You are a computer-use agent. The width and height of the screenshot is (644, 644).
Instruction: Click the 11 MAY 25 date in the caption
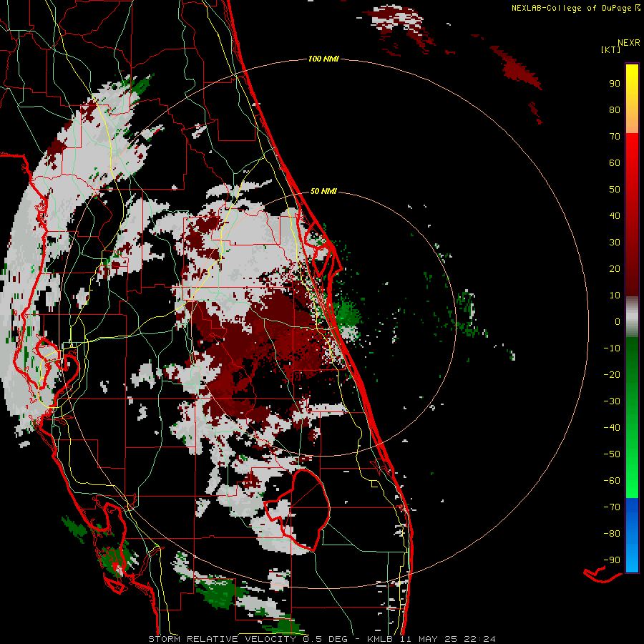[429, 639]
